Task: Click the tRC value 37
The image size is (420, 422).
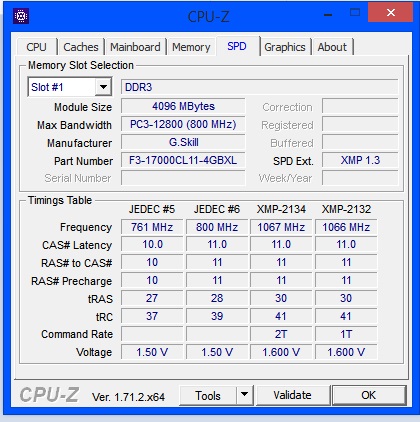Action: click(152, 316)
